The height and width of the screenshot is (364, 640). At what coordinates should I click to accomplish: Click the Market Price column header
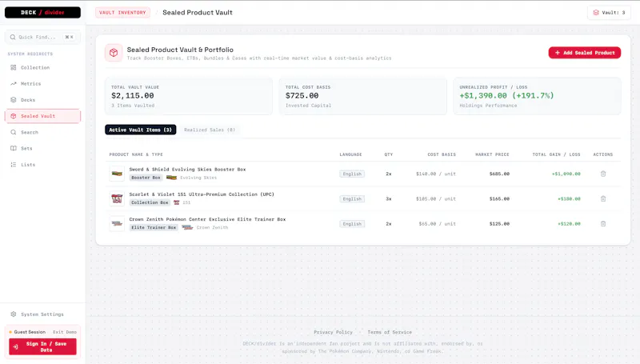[492, 154]
